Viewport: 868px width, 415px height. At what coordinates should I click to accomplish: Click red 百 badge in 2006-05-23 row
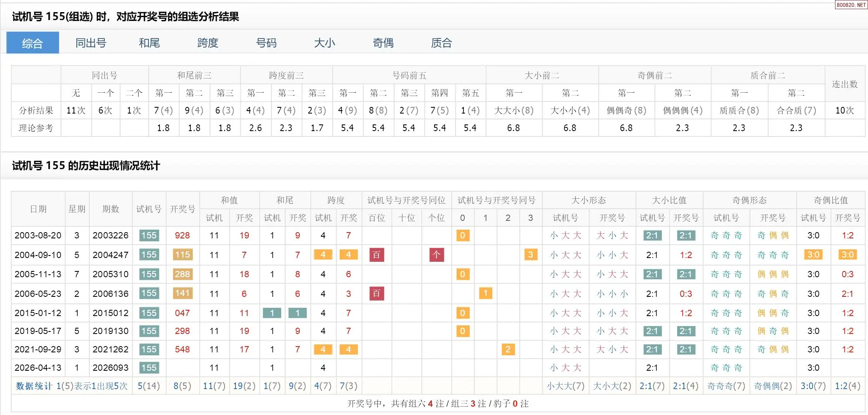pyautogui.click(x=377, y=294)
